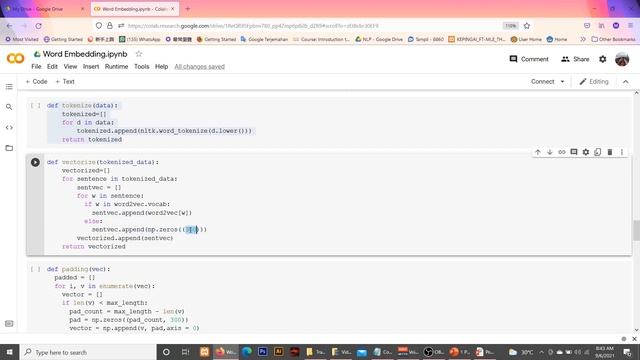Run the vectorize function cell

tap(36, 162)
